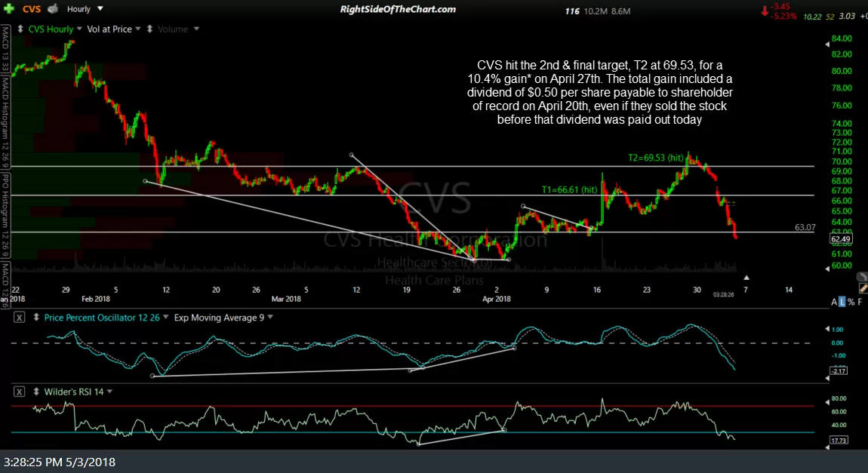
Task: Click the vertical PPO Histogram 12 26 9 tab
Action: pyautogui.click(x=5, y=215)
